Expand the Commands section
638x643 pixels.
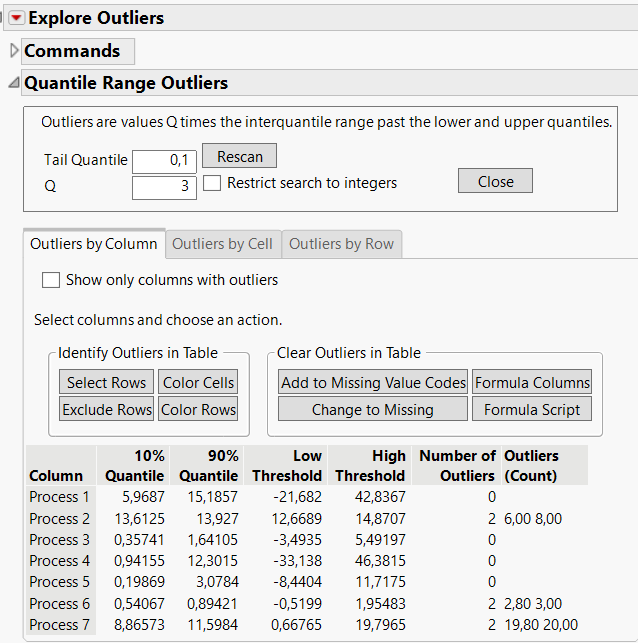pos(13,51)
